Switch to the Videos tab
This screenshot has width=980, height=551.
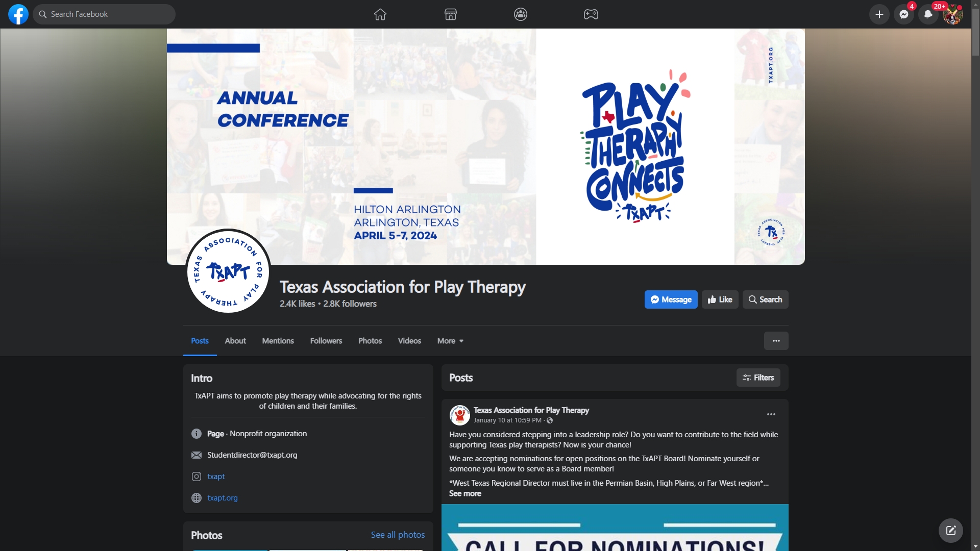point(409,341)
